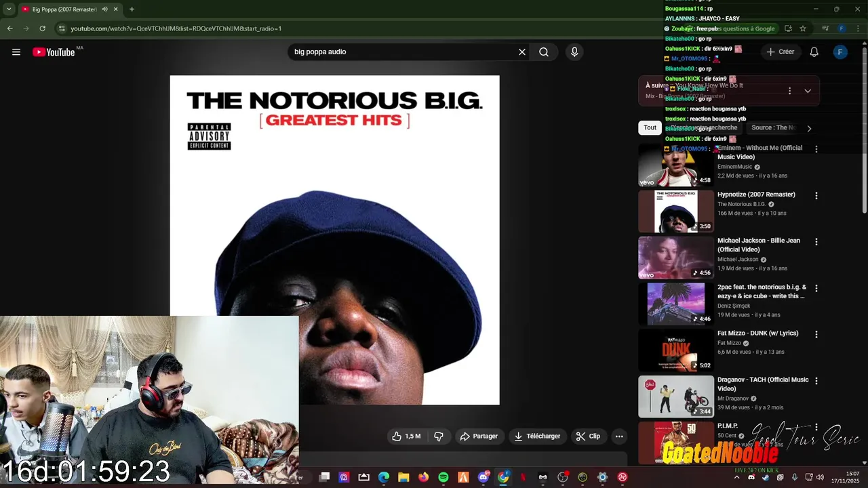Open the Michael Jackson - Billie Jean thumbnail
Viewport: 868px width, 488px height.
[x=676, y=258]
